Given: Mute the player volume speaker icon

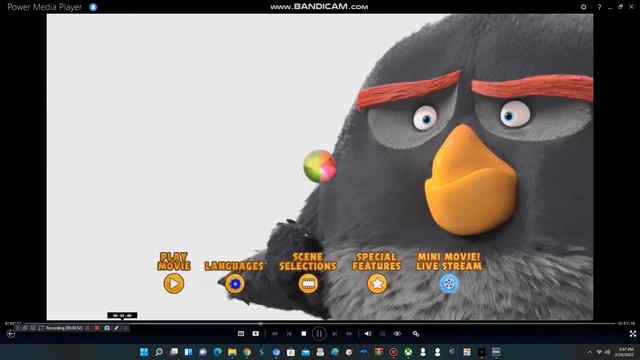Looking at the screenshot, I should (x=368, y=334).
